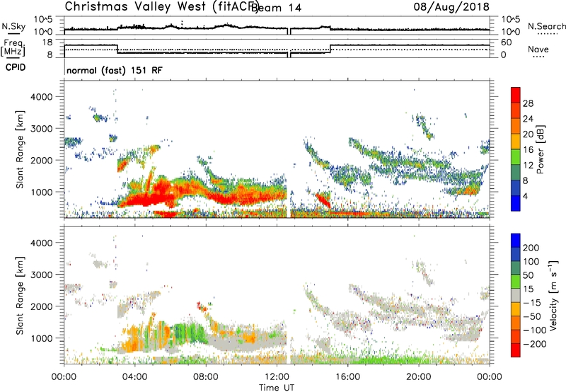Click the '-15' velocity colorbar label
This screenshot has height=392, width=566.
click(532, 302)
